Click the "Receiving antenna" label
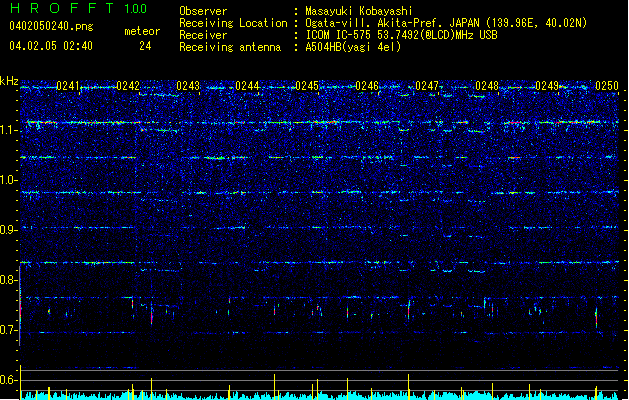Screen dimensions: 629x400 (230, 47)
